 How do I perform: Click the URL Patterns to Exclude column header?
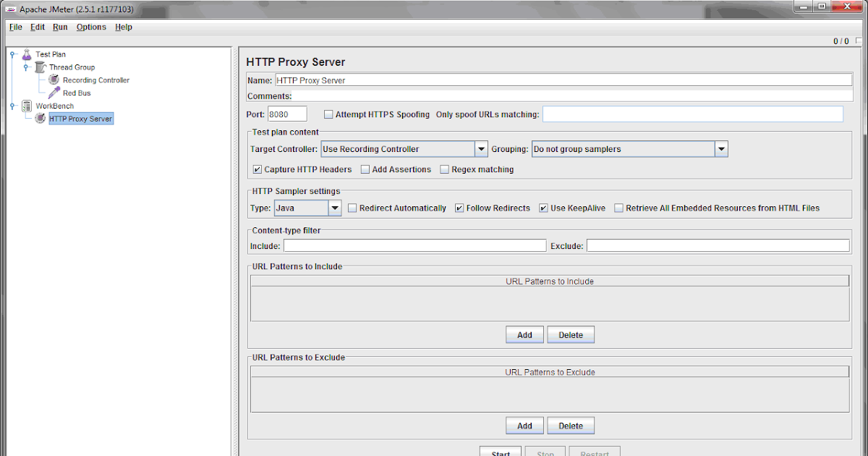[x=550, y=372]
